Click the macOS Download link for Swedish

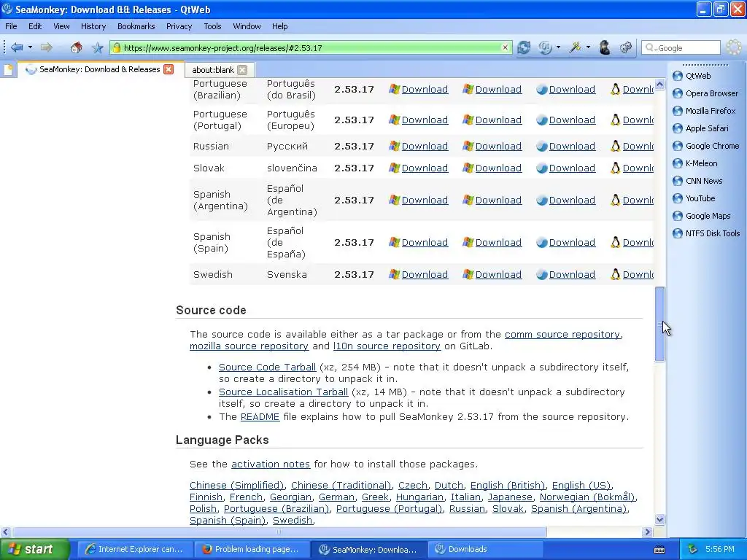(x=572, y=275)
